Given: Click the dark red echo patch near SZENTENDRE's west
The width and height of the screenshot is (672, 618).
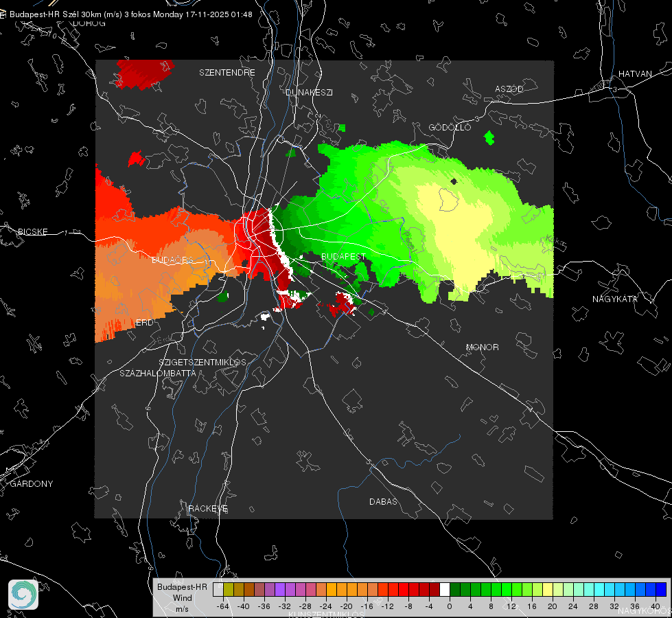Looking at the screenshot, I should 144,73.
